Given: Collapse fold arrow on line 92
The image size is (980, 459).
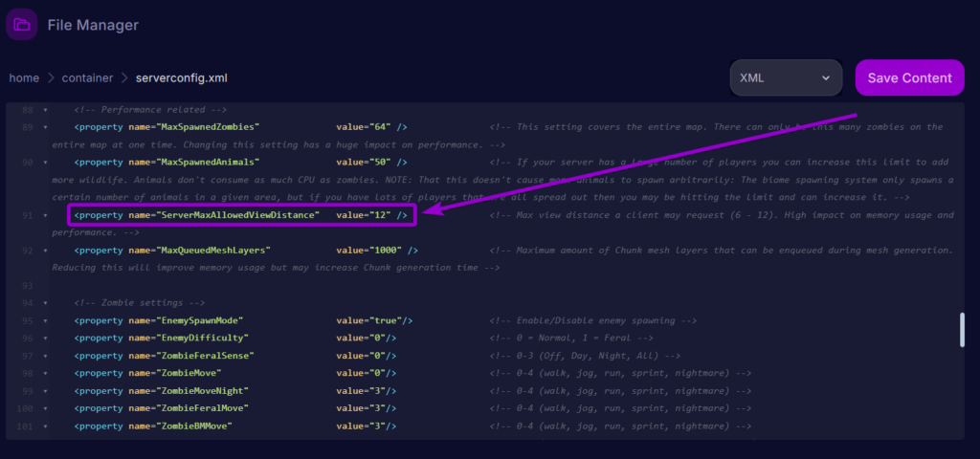Looking at the screenshot, I should pos(45,251).
